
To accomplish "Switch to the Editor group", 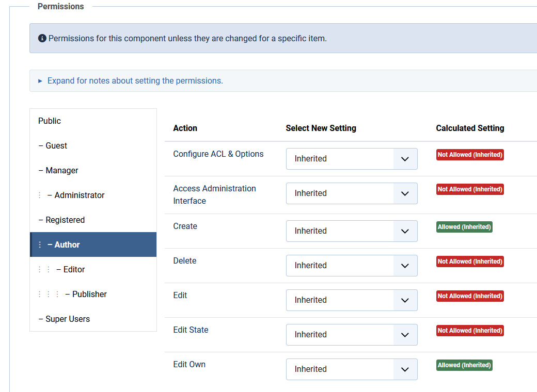I will pos(74,269).
